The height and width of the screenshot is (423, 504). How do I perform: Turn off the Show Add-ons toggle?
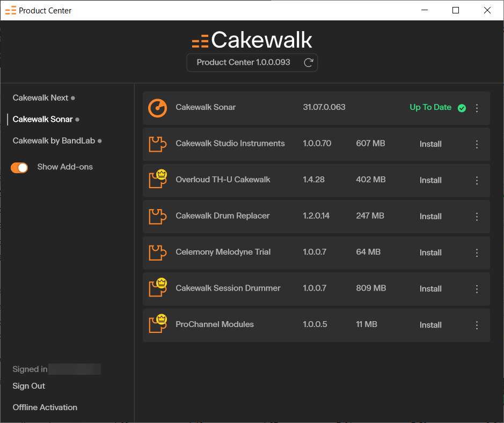(19, 167)
